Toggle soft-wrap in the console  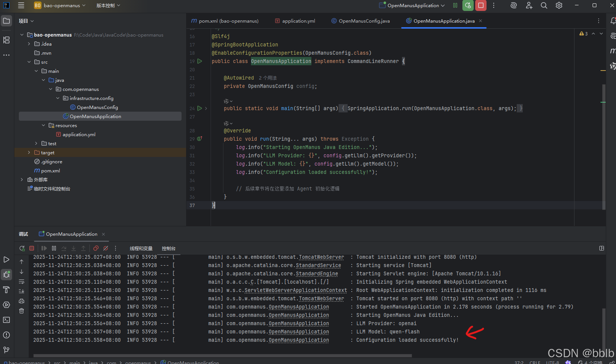pyautogui.click(x=22, y=281)
